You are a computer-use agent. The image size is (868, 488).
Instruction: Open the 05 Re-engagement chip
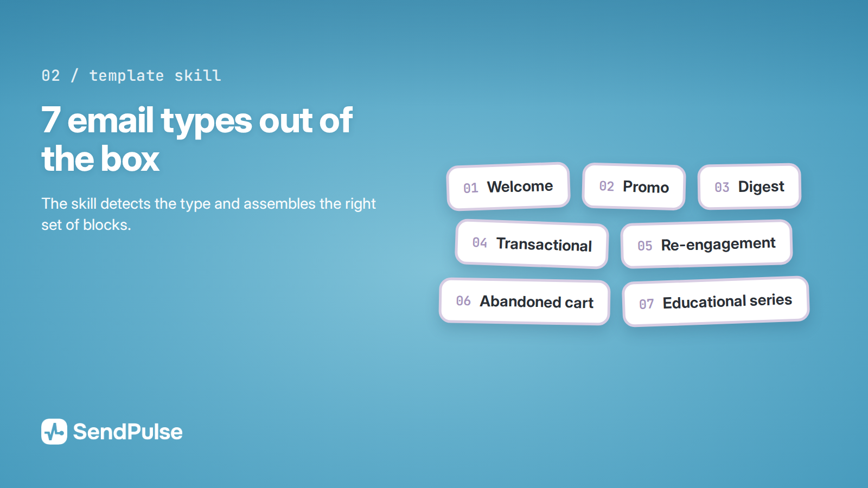click(706, 244)
